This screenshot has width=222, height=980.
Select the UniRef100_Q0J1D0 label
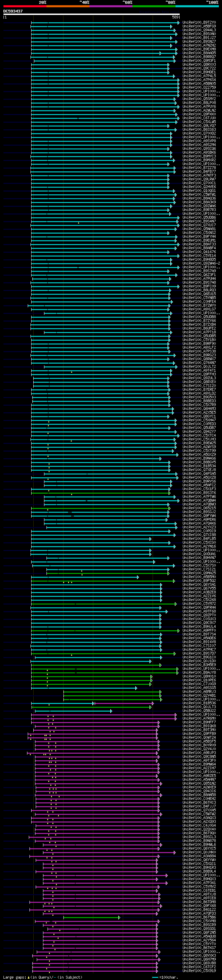click(x=199, y=661)
